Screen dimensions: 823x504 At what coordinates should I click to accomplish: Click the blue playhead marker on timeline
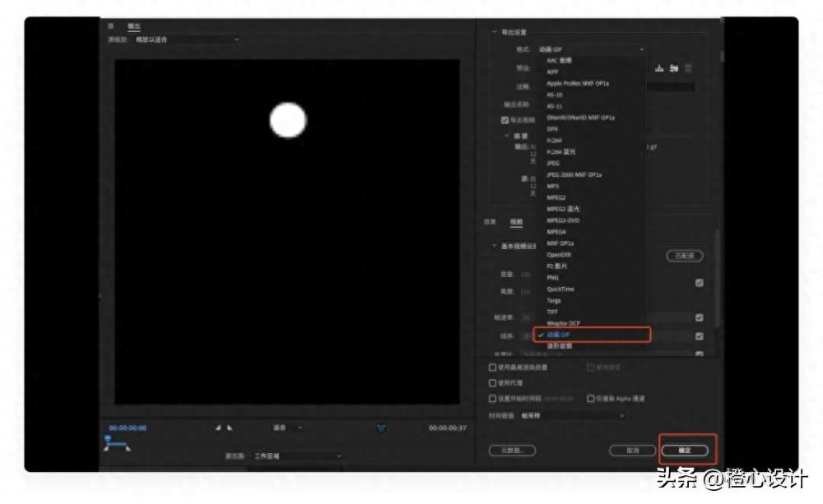(108, 438)
